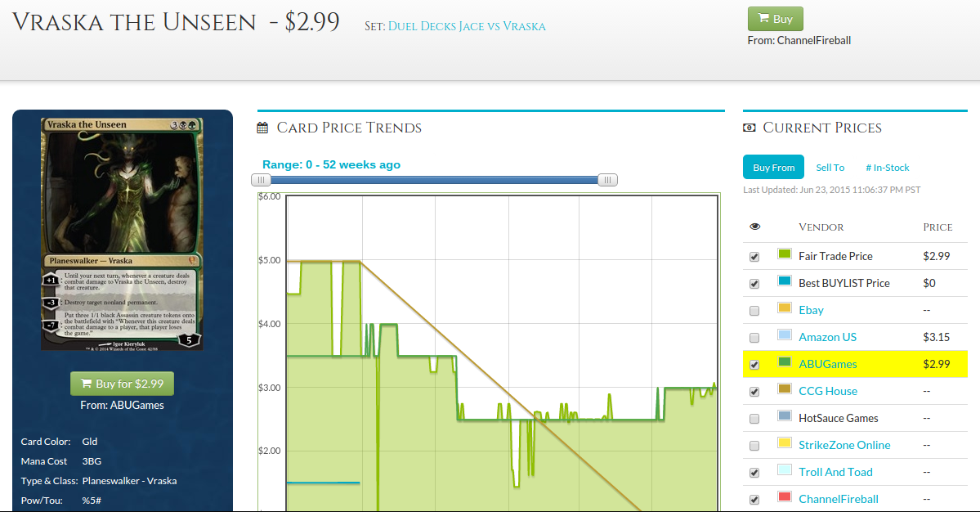Click the From: ChannelFireball text
Image resolution: width=980 pixels, height=512 pixels.
[x=799, y=40]
